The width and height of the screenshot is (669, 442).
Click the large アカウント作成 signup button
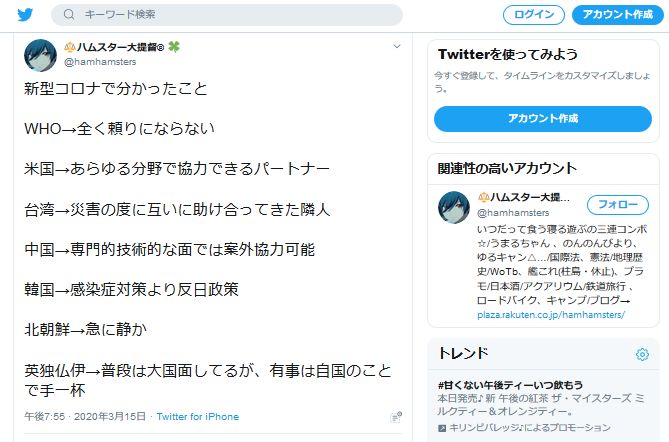click(543, 119)
